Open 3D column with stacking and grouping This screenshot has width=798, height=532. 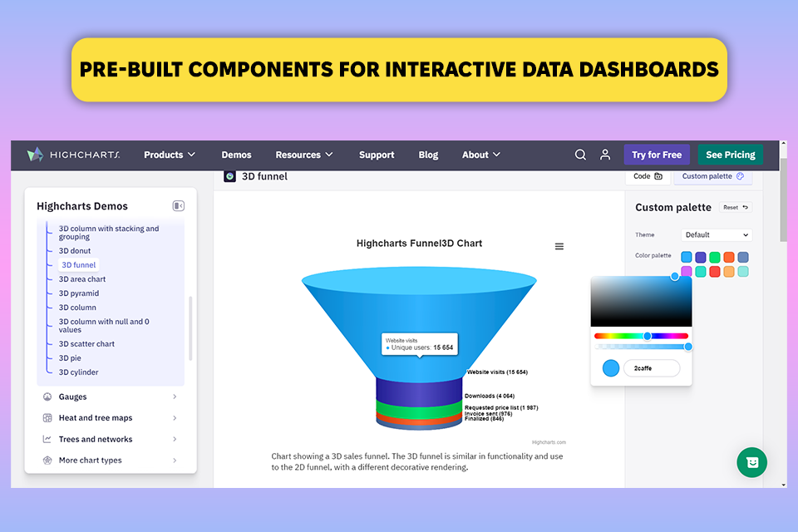pos(109,232)
